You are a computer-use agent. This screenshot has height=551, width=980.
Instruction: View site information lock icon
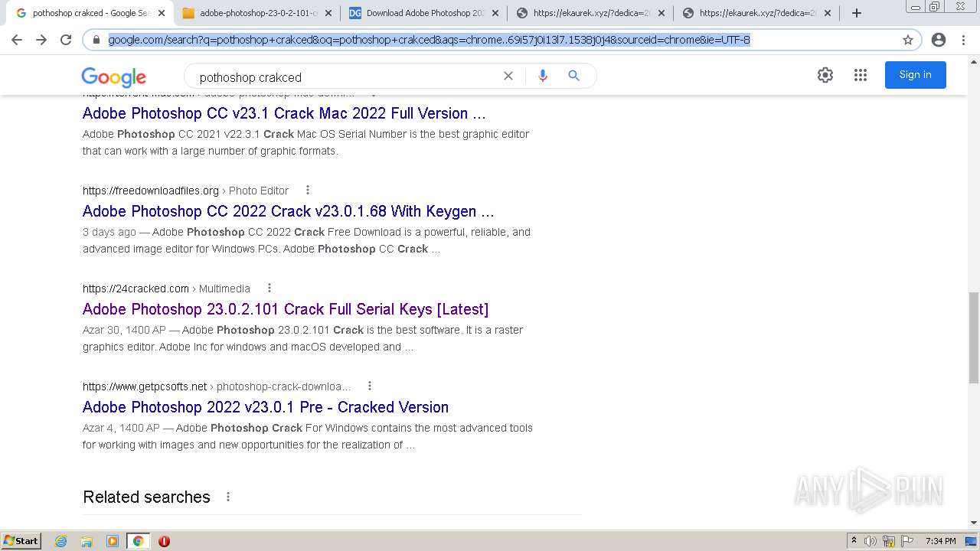(96, 40)
